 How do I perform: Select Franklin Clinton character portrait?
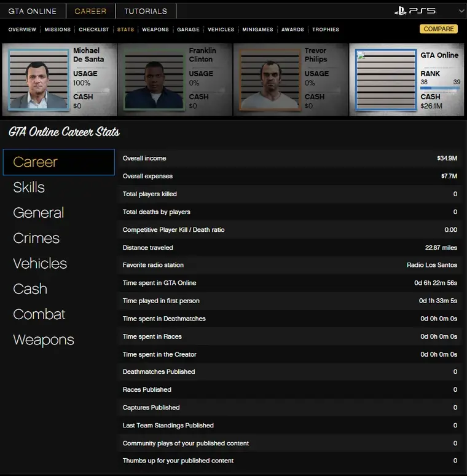tap(154, 80)
